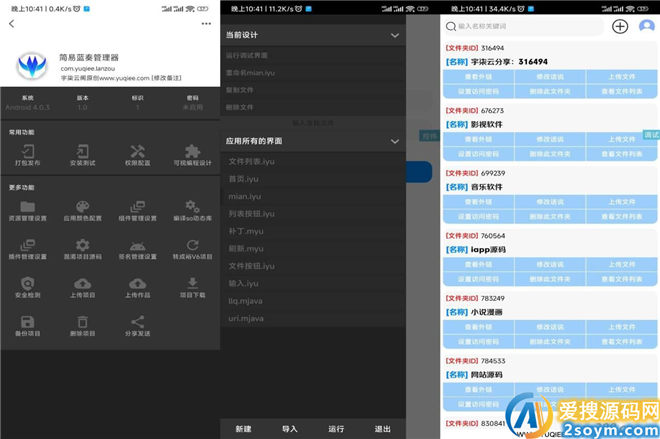Tap the 修改备注 link in header
The height and width of the screenshot is (439, 660).
167,78
